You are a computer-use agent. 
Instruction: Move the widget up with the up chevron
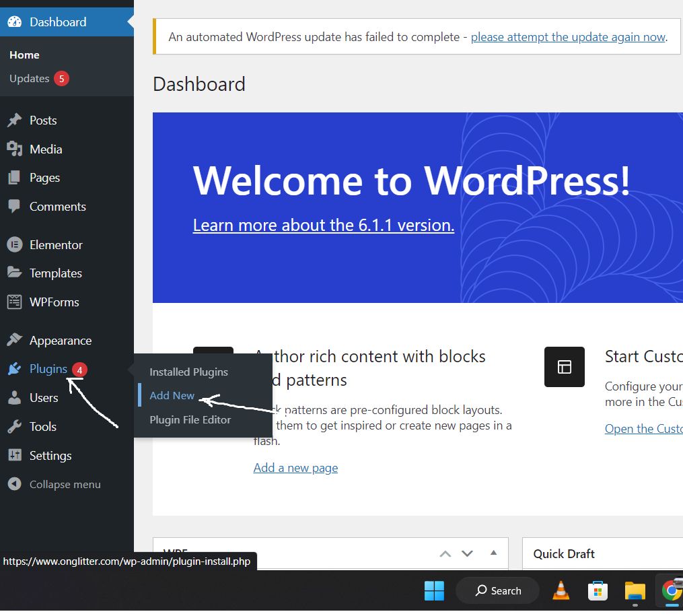coord(445,553)
